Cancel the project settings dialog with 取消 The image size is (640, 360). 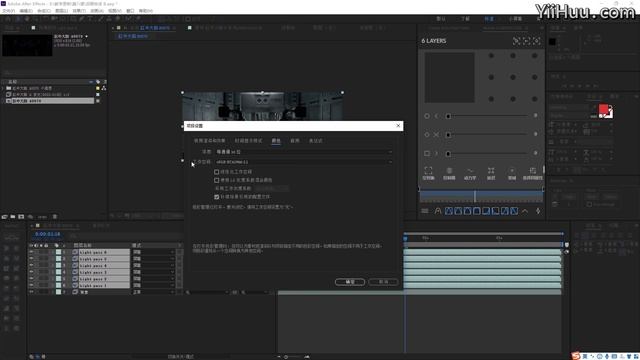(383, 282)
